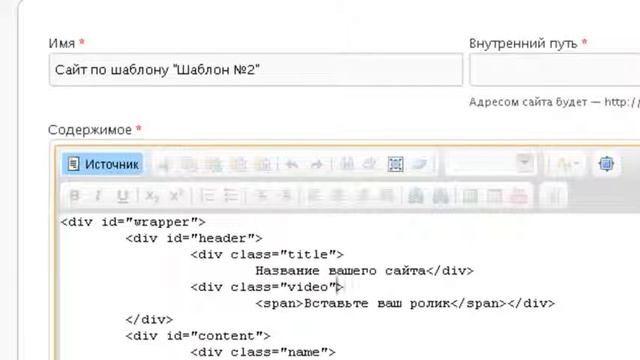Click the Redo arrow icon
Screen dimensions: 640x360
click(x=316, y=164)
